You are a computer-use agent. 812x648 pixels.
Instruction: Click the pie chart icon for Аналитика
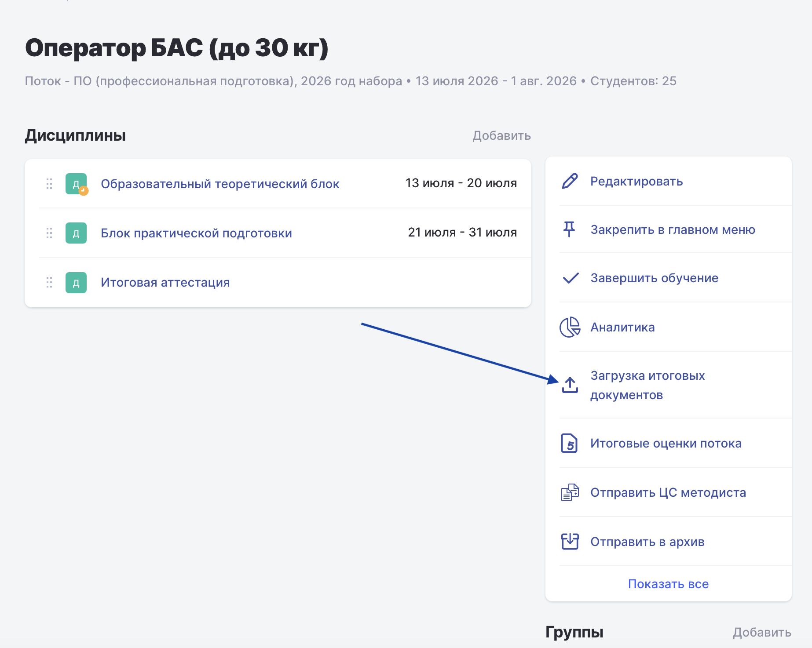click(570, 327)
